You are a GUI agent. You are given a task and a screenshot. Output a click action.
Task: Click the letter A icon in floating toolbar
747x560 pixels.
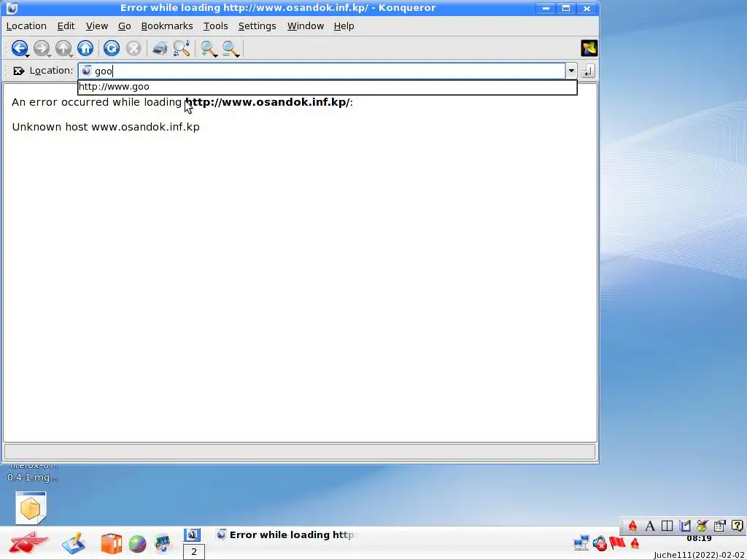coord(649,526)
